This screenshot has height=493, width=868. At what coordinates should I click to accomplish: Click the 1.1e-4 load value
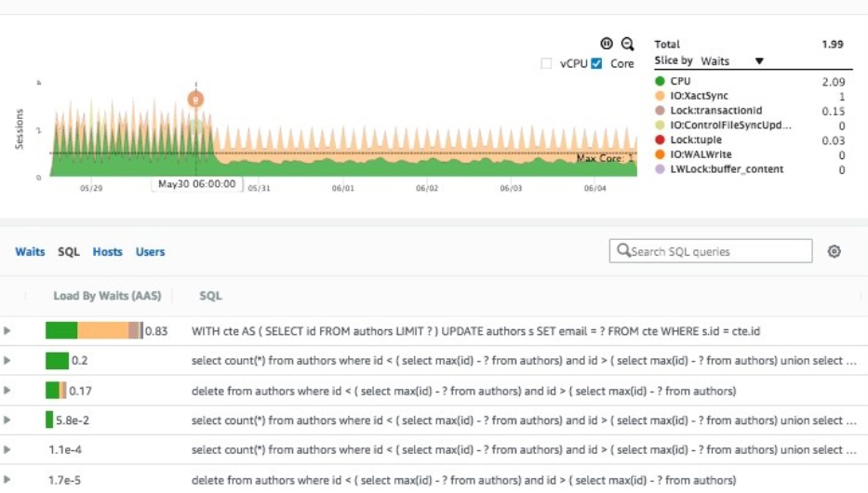(x=65, y=450)
